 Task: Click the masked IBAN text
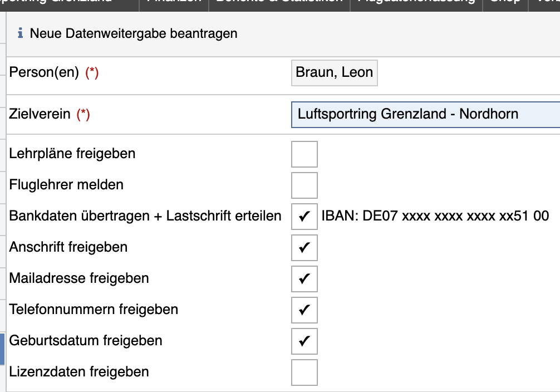tap(435, 216)
